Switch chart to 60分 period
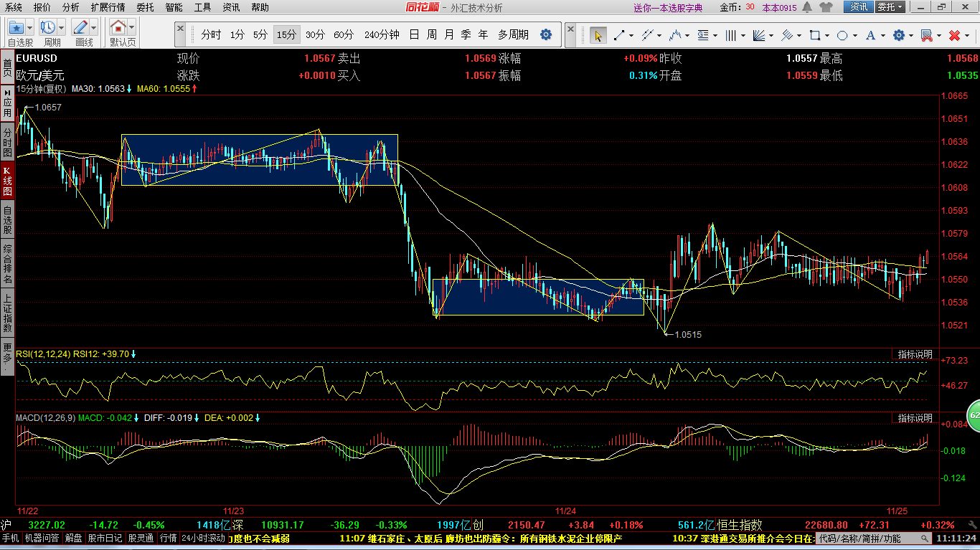Viewport: 980px width, 550px height. 344,34
